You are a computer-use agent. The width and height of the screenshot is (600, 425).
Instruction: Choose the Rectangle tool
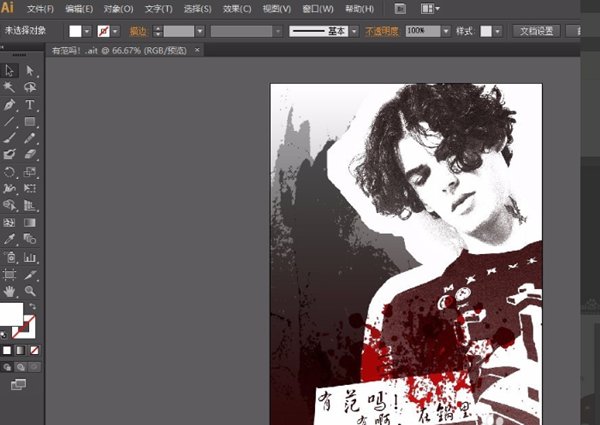click(x=31, y=122)
